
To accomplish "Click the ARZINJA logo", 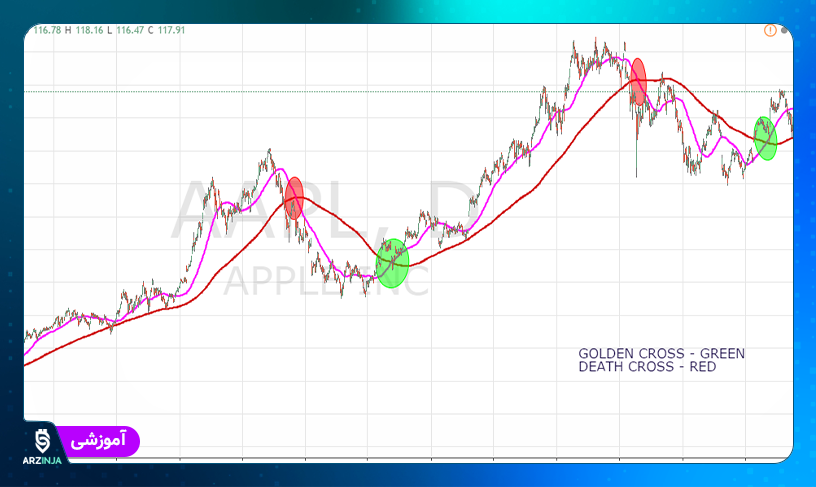I will click(x=42, y=446).
